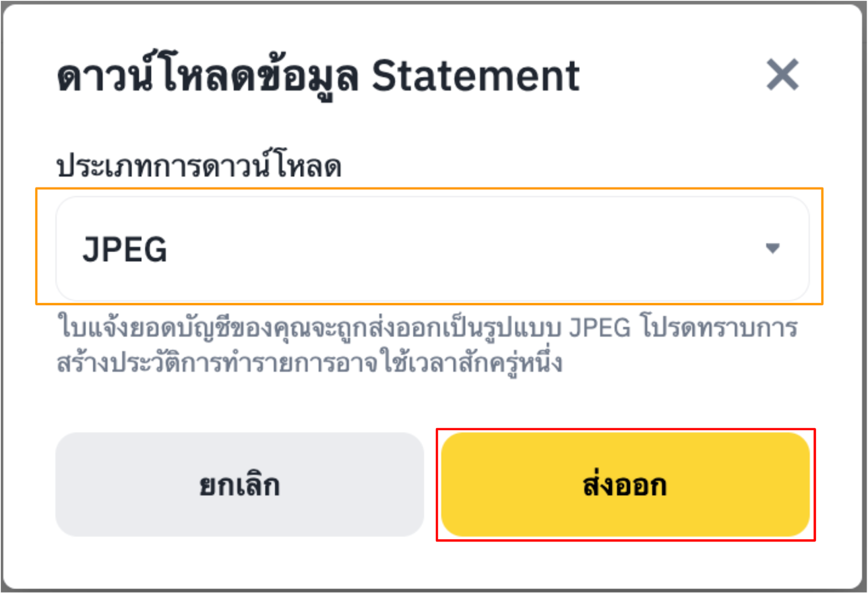
Task: Click the ดาวน์โหลดข้อมูล Statement title
Action: tap(318, 76)
